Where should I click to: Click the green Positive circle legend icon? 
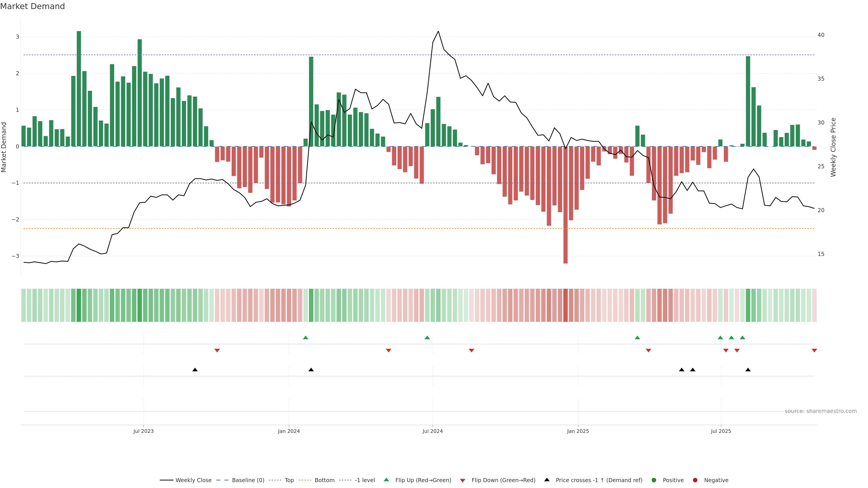(x=654, y=480)
